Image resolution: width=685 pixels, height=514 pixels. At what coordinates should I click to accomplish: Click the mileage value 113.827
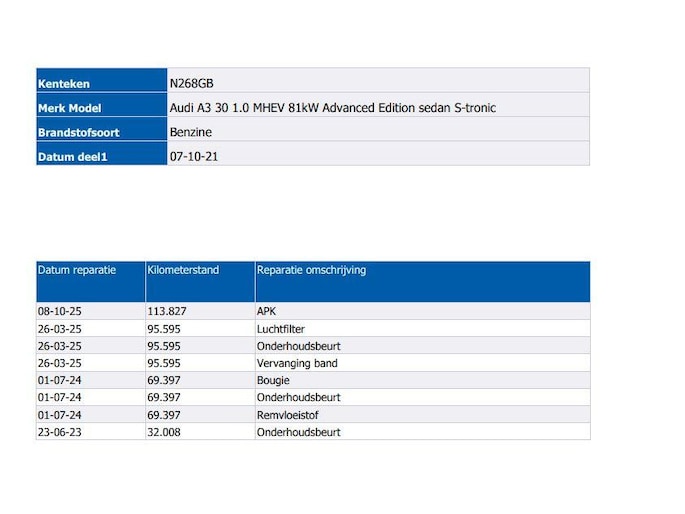(167, 311)
